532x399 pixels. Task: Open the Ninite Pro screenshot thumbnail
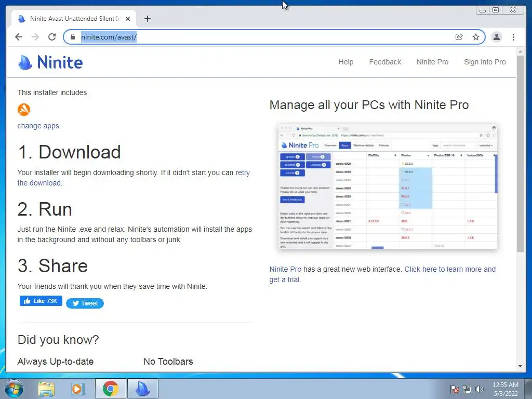click(388, 187)
